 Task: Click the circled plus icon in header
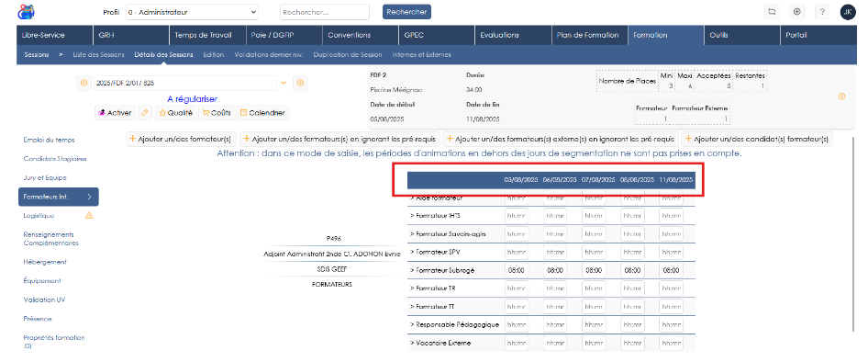point(796,12)
